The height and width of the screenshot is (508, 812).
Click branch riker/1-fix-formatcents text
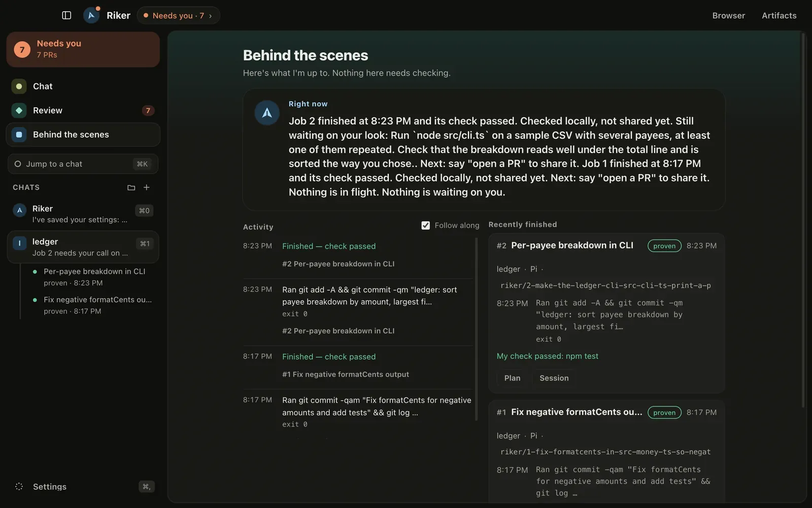pos(605,452)
